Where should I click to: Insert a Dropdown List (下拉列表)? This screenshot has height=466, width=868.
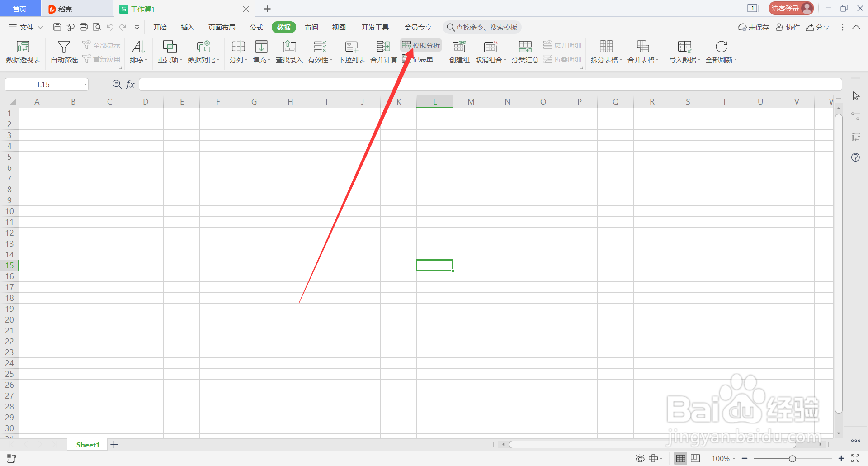click(x=352, y=52)
